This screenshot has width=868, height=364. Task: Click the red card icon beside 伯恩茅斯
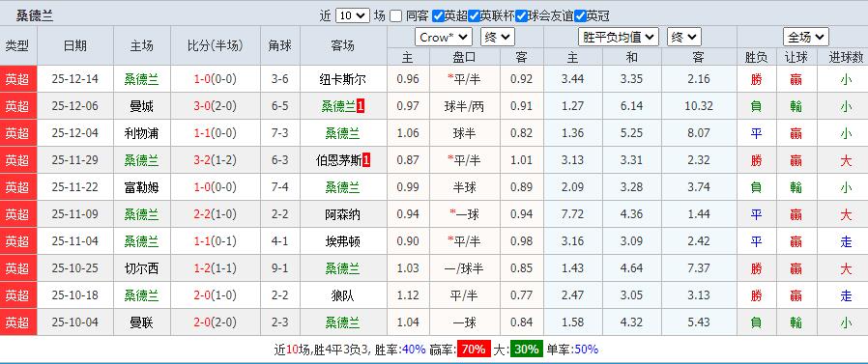pyautogui.click(x=366, y=160)
